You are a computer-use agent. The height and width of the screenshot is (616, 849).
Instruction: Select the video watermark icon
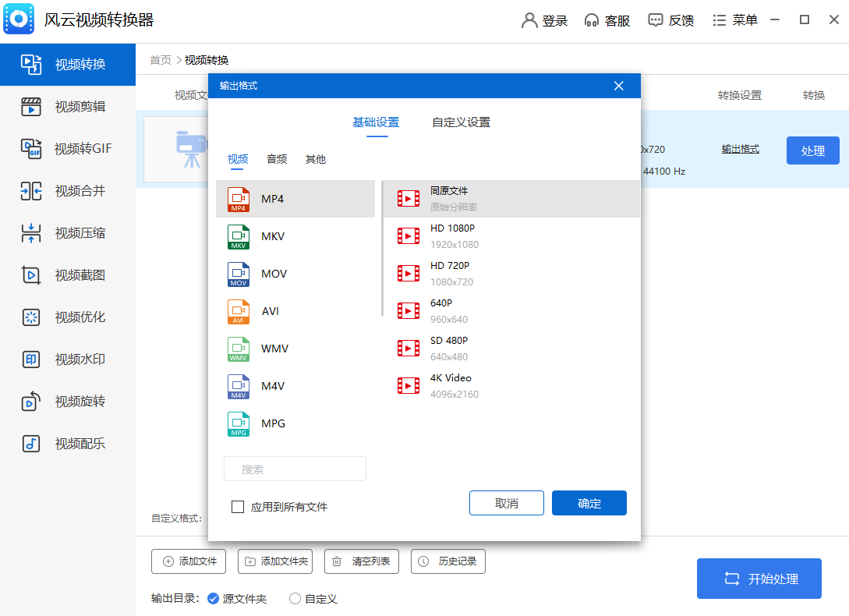[x=31, y=359]
